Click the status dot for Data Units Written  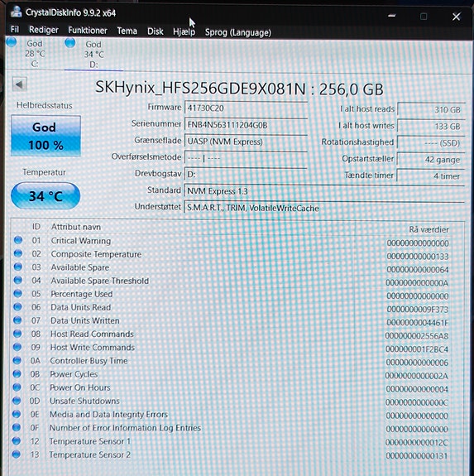point(17,320)
